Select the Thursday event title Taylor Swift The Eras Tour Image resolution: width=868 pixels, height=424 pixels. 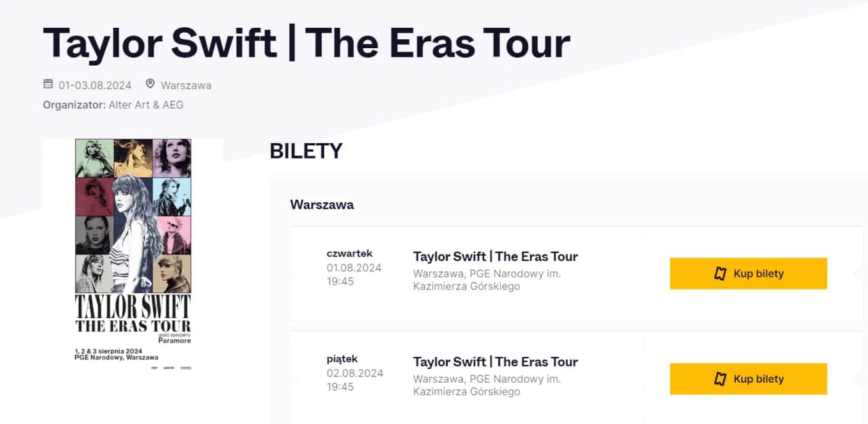click(x=496, y=256)
